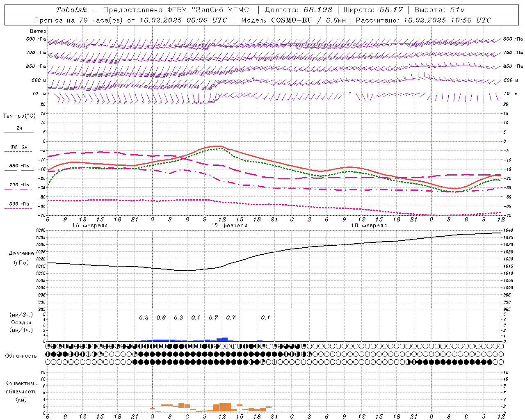This screenshot has height=420, width=525.
Task: Select the 16 февраля date label
Action: [x=90, y=226]
